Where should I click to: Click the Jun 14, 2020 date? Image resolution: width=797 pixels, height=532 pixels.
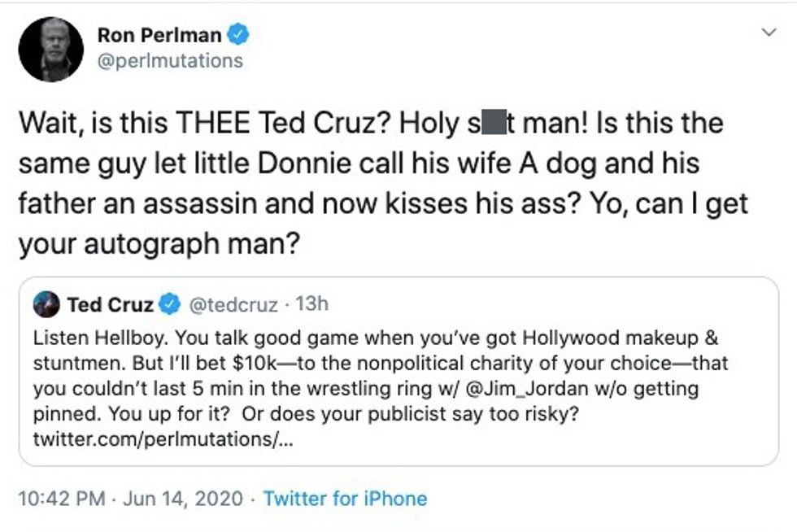point(182,498)
